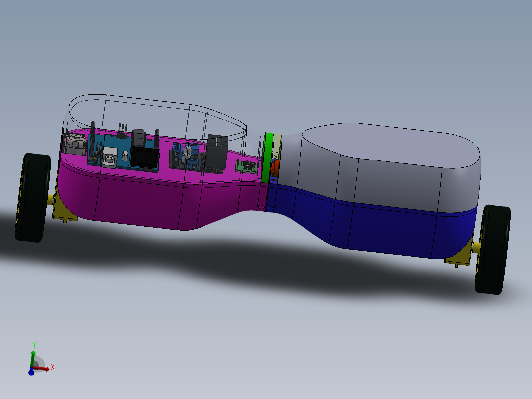Select the bright green ring at center joint

[267, 158]
